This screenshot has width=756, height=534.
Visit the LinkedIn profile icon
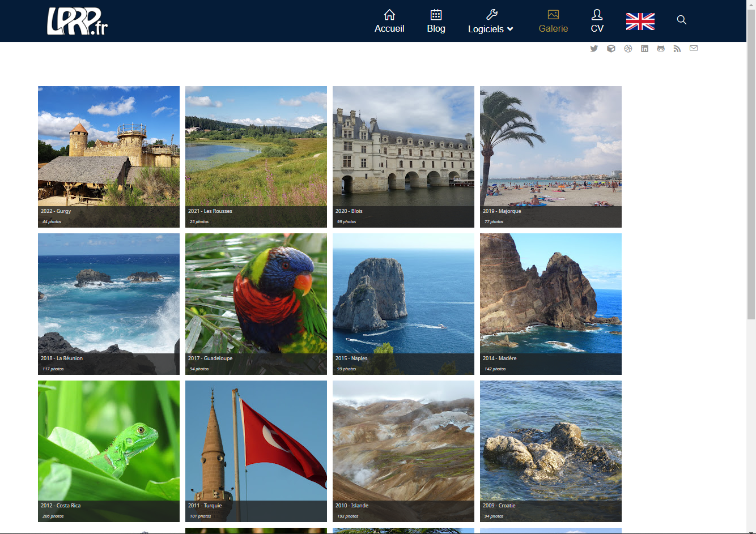pyautogui.click(x=644, y=49)
